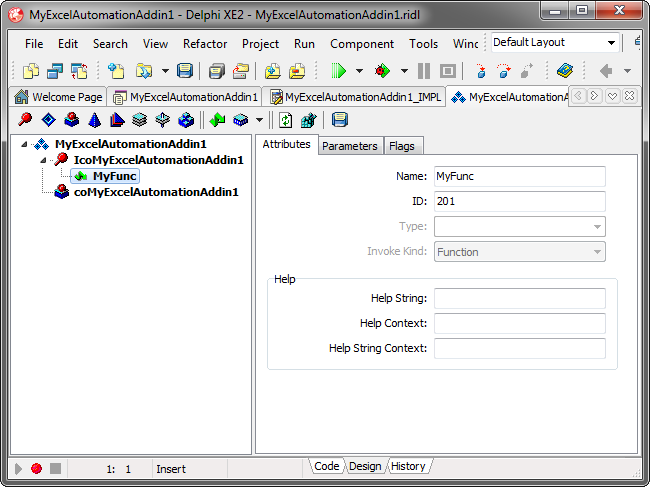This screenshot has width=650, height=487.
Task: Open the Component menu
Action: 362,44
